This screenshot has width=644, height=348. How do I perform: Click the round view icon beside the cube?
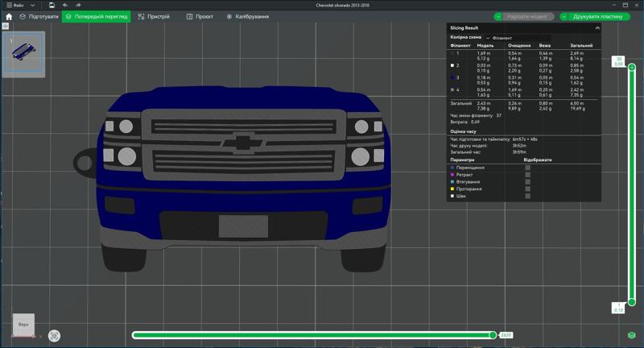(x=54, y=336)
